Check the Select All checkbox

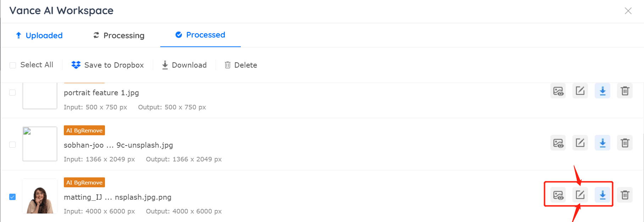[13, 65]
